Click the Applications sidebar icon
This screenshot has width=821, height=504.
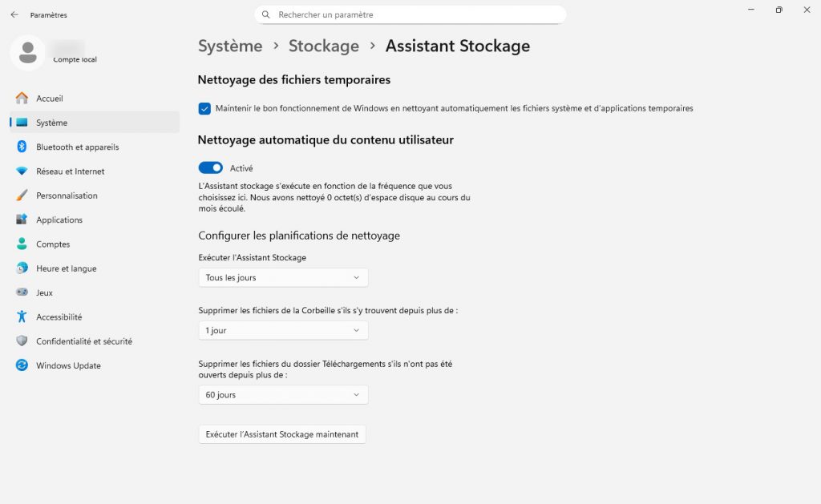22,220
